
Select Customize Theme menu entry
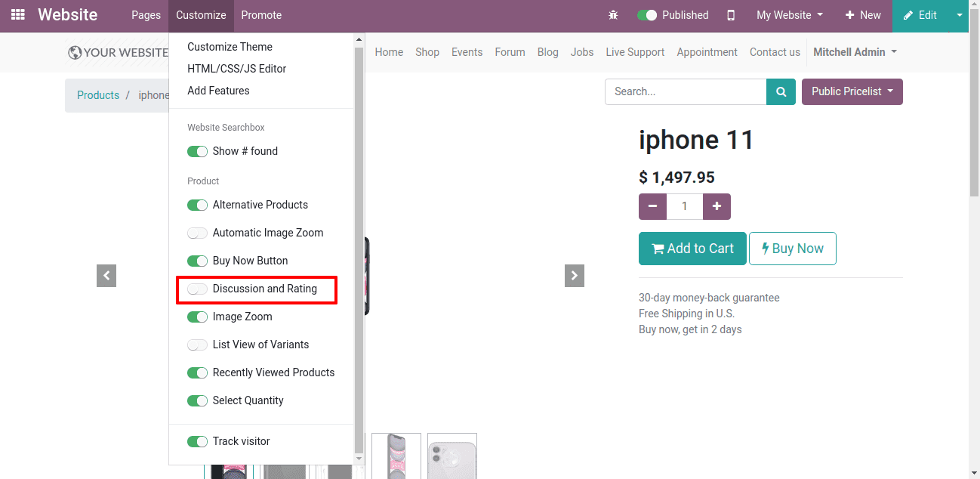230,47
